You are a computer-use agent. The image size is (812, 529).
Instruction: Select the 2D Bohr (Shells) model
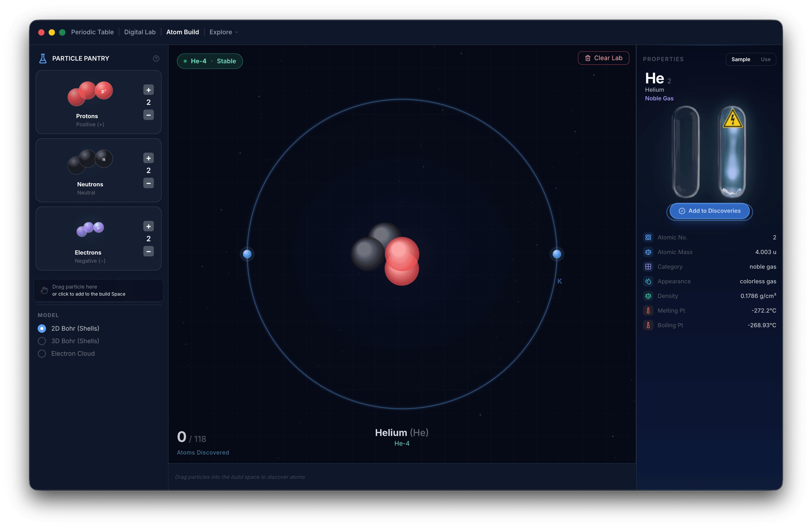tap(68, 328)
